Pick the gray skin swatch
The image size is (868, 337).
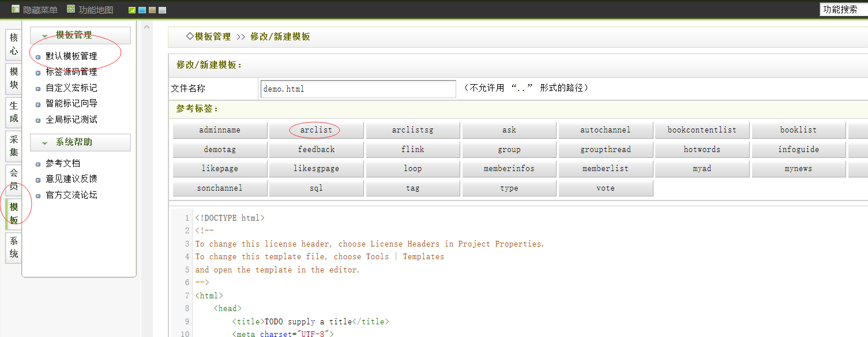coord(163,10)
